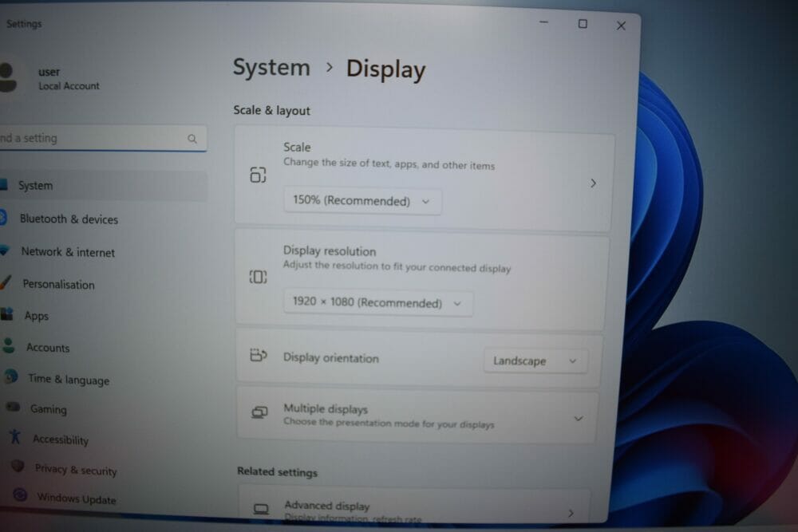Click the System breadcrumb link

click(271, 68)
